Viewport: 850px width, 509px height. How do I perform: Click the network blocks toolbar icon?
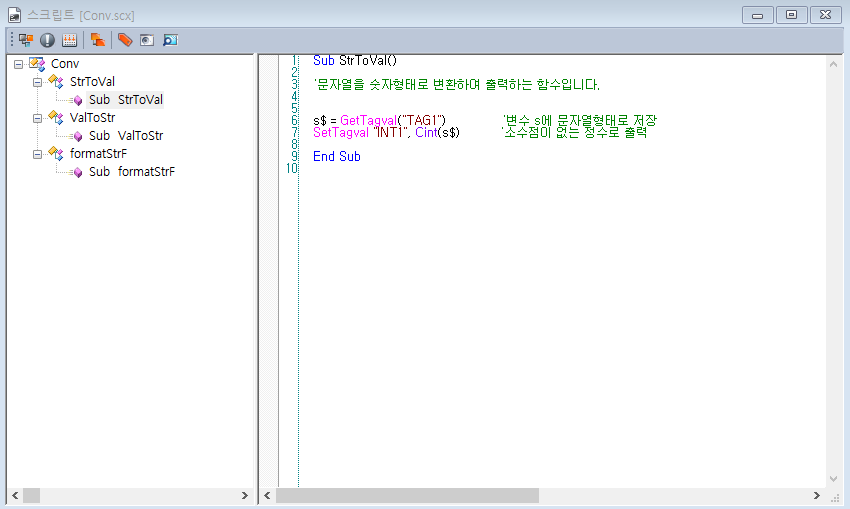(x=25, y=40)
